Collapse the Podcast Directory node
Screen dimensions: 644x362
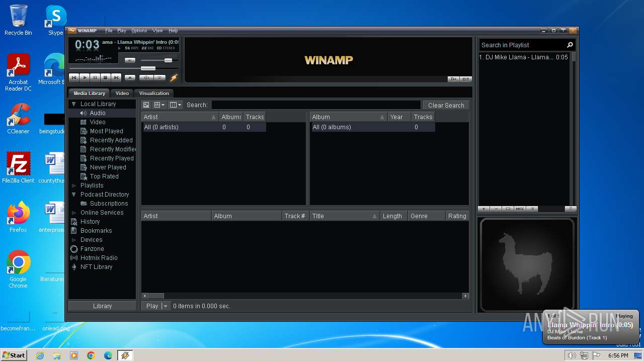click(x=73, y=195)
